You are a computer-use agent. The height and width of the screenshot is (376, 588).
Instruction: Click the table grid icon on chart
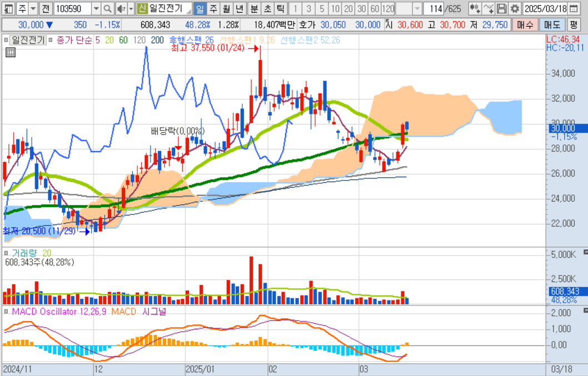point(11,52)
